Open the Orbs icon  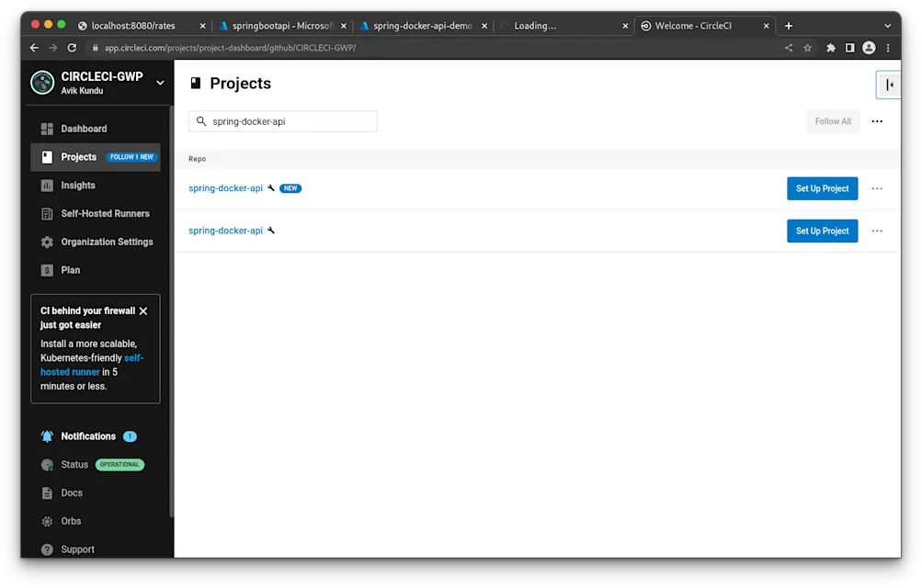(47, 521)
